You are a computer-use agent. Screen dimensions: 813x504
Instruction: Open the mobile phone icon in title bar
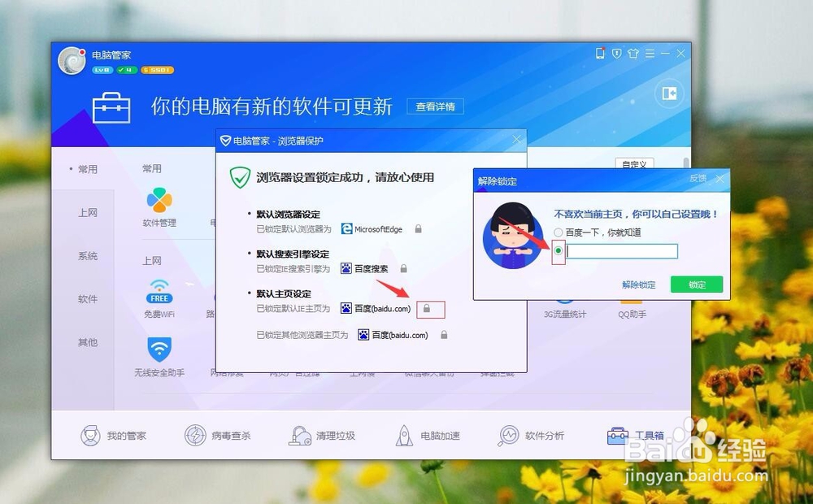[x=601, y=53]
